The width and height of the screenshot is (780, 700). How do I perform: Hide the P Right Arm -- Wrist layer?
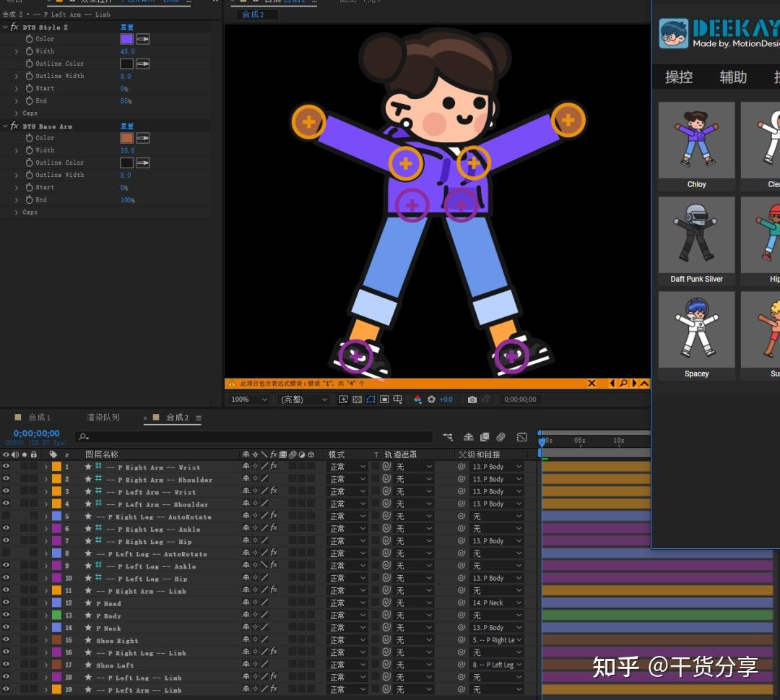[x=6, y=467]
